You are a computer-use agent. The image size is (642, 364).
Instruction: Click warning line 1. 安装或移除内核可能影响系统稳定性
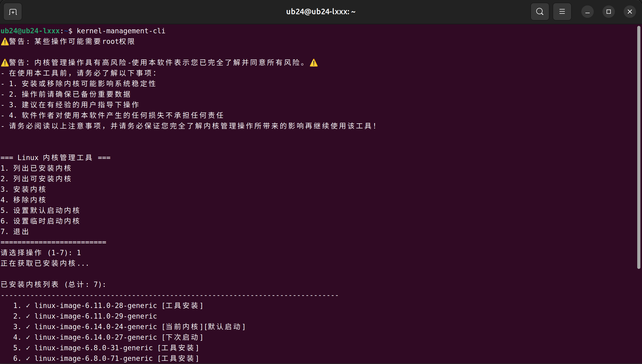point(78,84)
